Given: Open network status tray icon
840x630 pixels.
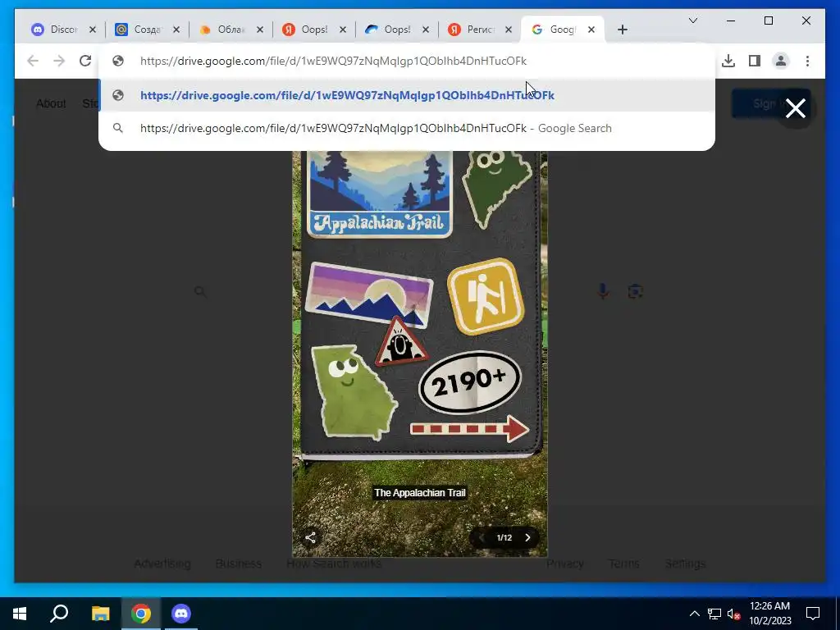Looking at the screenshot, I should 714,614.
